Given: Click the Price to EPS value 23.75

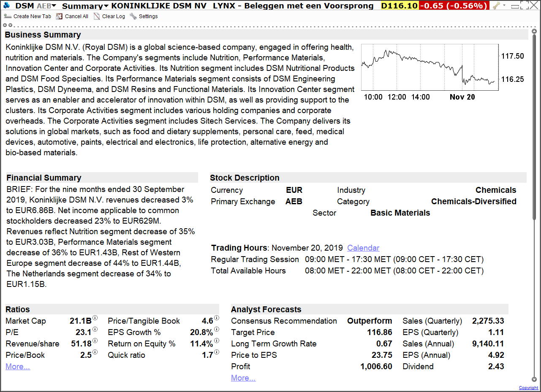Looking at the screenshot, I should (382, 355).
